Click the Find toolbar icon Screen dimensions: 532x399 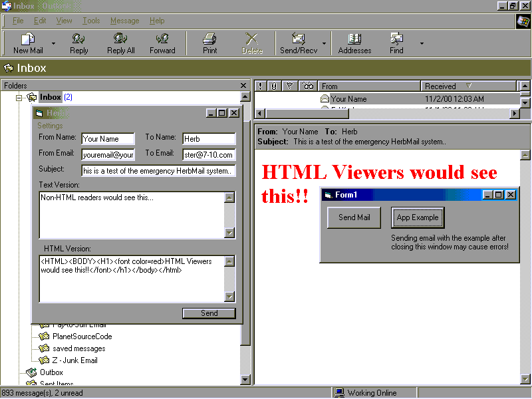[396, 43]
